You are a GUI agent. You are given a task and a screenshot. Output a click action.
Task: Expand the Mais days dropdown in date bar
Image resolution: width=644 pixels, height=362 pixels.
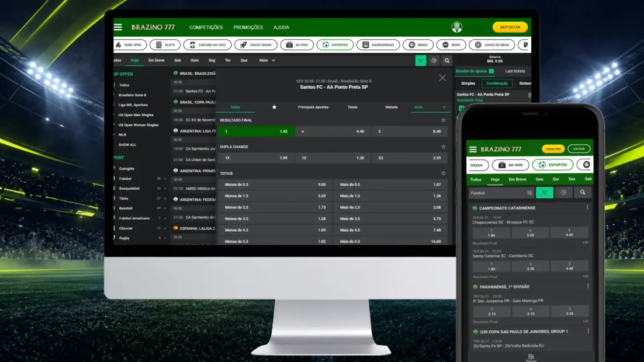click(x=267, y=60)
